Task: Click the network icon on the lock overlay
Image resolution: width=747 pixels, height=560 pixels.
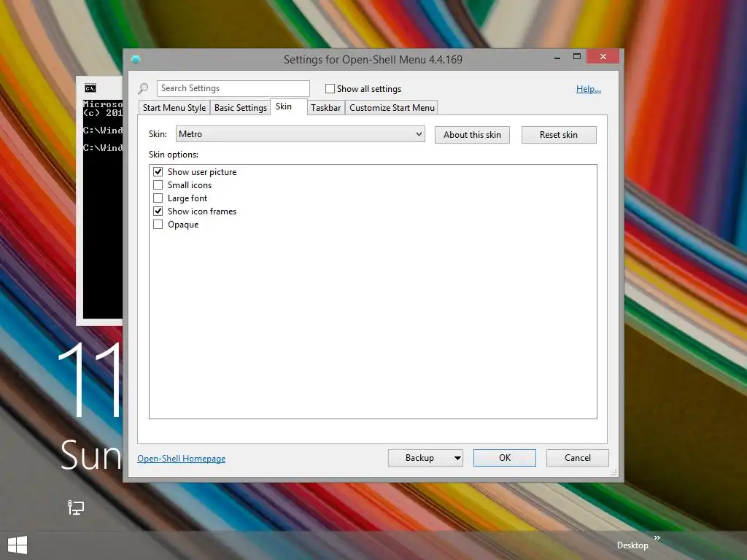Action: click(x=75, y=507)
